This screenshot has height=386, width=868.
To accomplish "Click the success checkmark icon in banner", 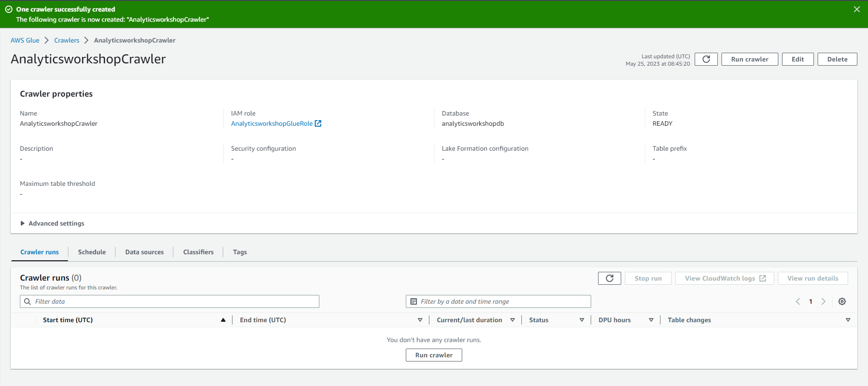I will pos(9,9).
